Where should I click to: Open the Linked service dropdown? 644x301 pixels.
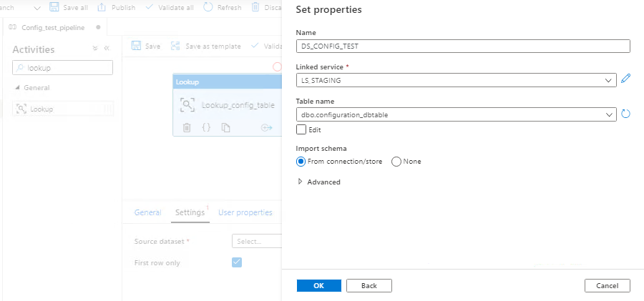(609, 80)
